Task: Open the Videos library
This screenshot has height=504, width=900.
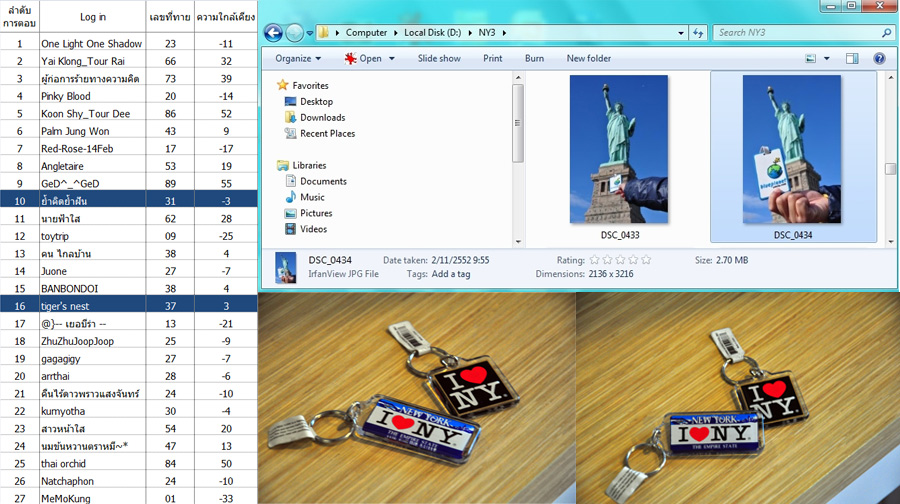Action: (313, 229)
